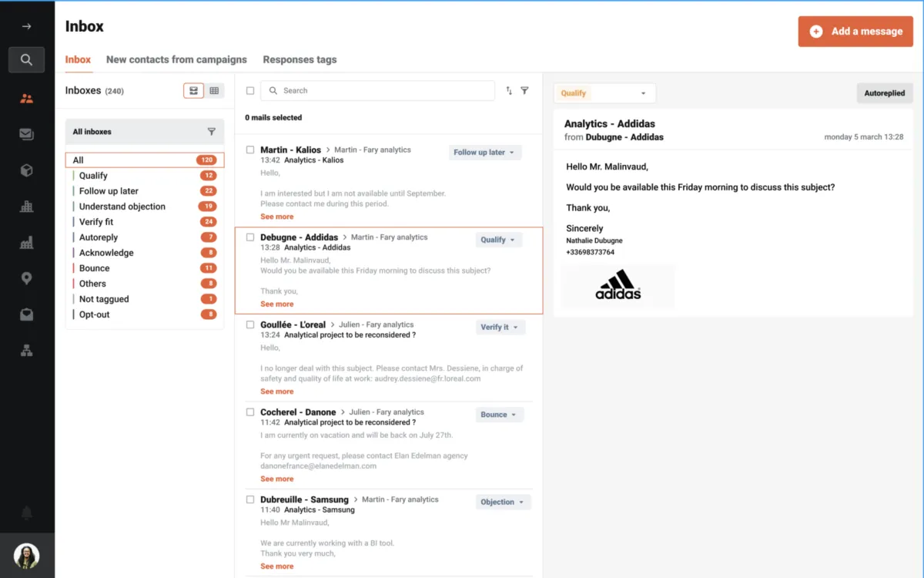
Task: Select the Not taggued category
Action: 145,299
